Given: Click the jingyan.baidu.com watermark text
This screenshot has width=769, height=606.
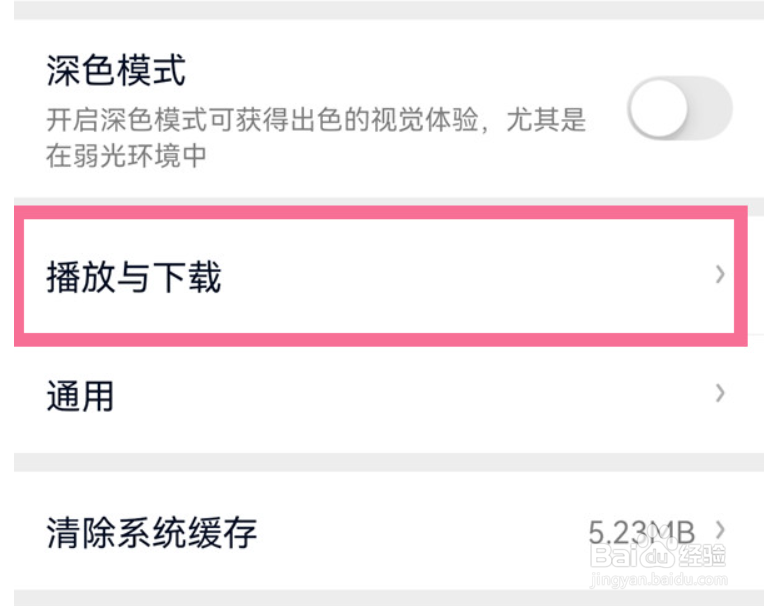Looking at the screenshot, I should coord(659,580).
